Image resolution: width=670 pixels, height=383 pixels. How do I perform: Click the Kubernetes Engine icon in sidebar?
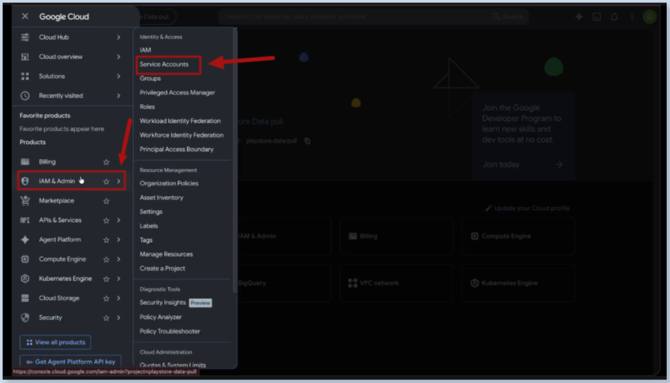coord(25,279)
